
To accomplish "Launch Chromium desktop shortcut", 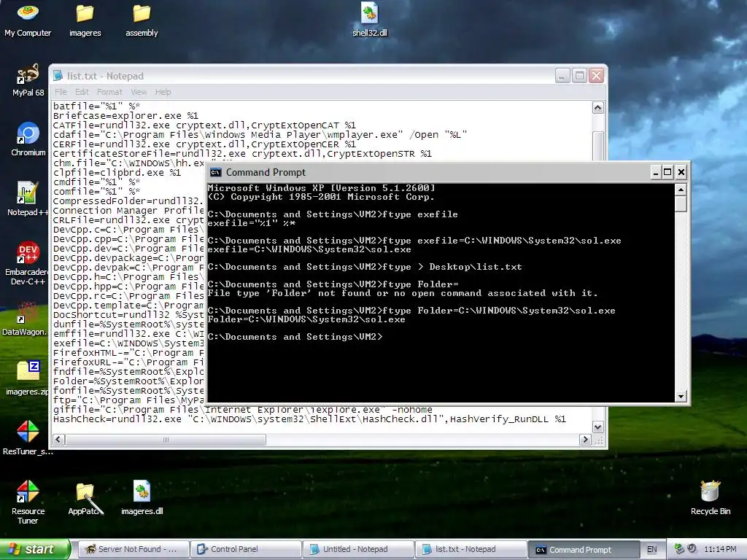I will click(x=28, y=139).
